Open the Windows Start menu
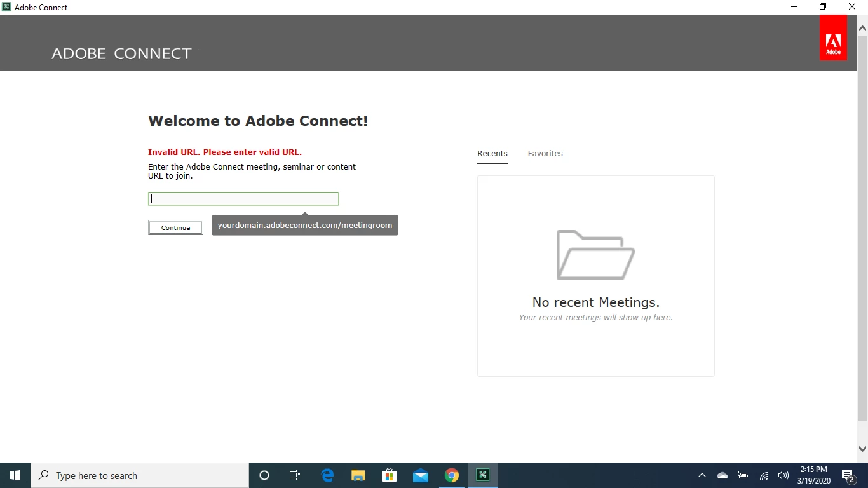868x488 pixels. tap(15, 475)
